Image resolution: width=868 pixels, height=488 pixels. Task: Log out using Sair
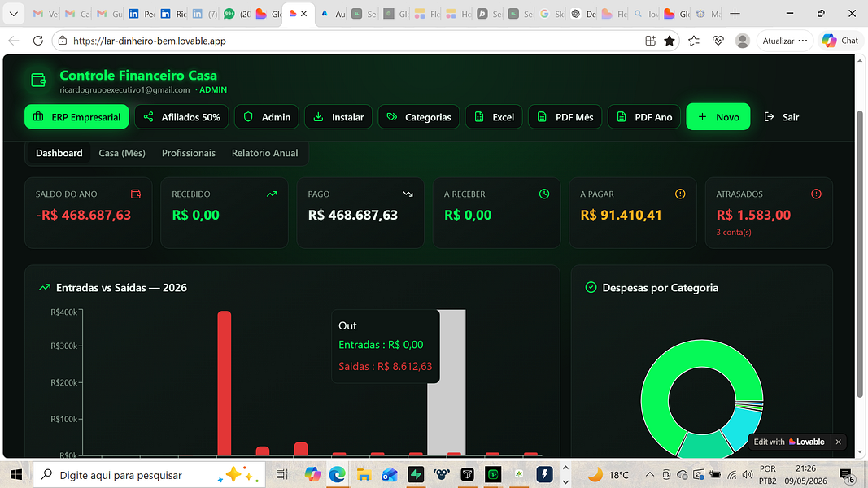[x=782, y=117]
